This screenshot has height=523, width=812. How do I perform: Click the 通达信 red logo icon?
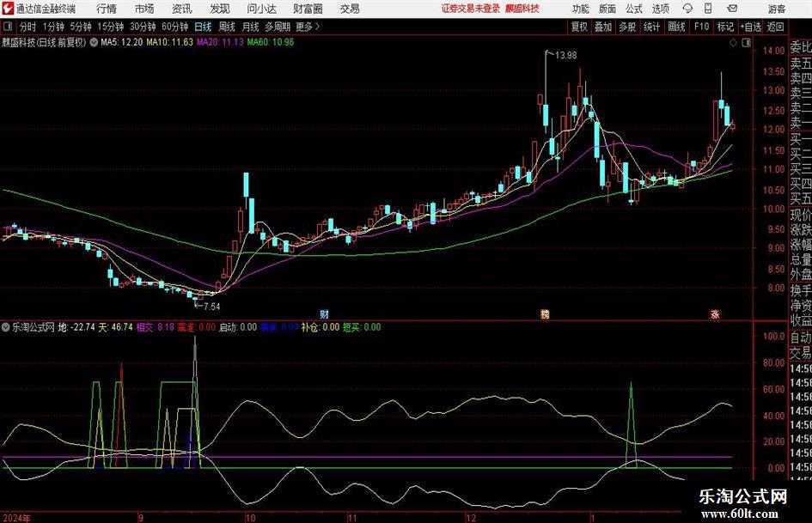coord(8,9)
